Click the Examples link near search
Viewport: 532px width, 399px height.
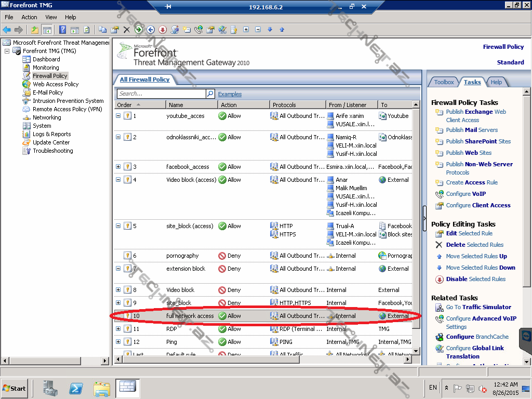tap(230, 94)
